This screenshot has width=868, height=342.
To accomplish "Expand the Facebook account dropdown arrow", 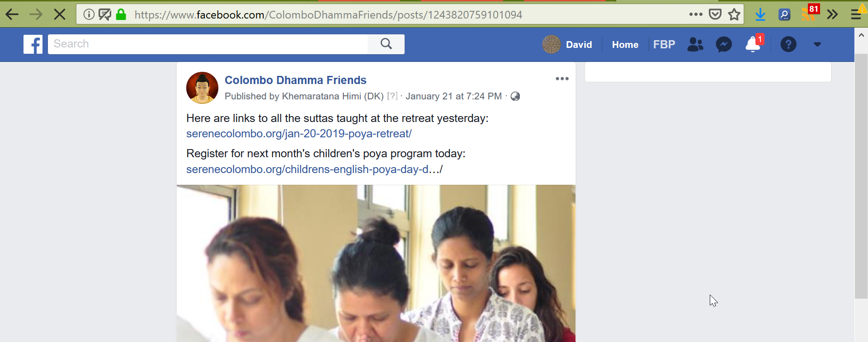I will click(x=817, y=44).
